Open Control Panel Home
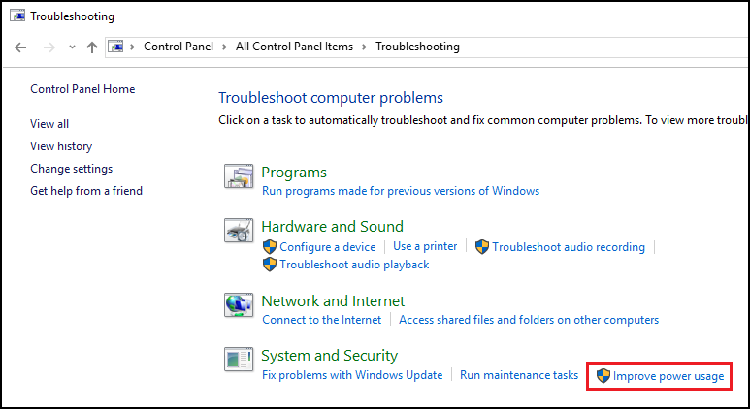The height and width of the screenshot is (409, 750). tap(82, 89)
